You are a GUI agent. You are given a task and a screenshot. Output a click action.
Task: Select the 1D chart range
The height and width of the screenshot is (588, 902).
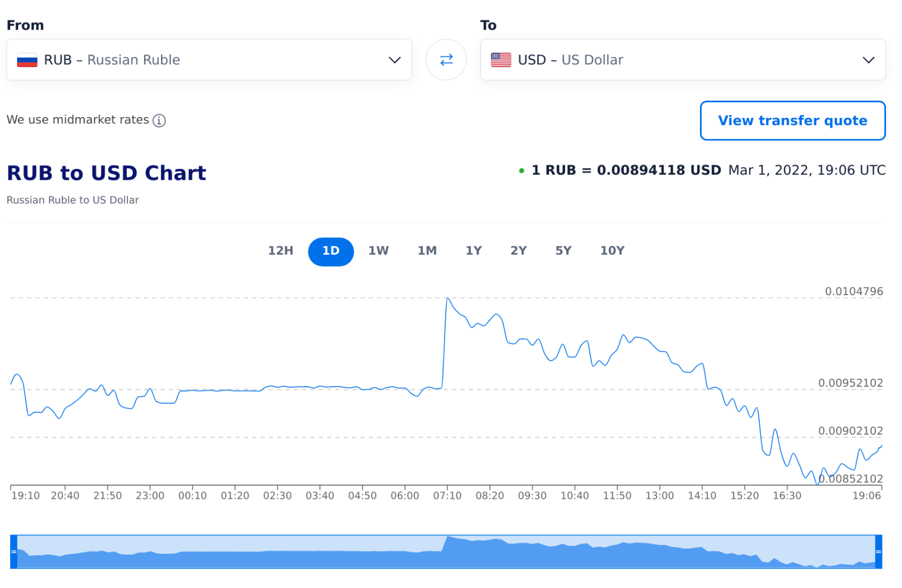(x=331, y=251)
